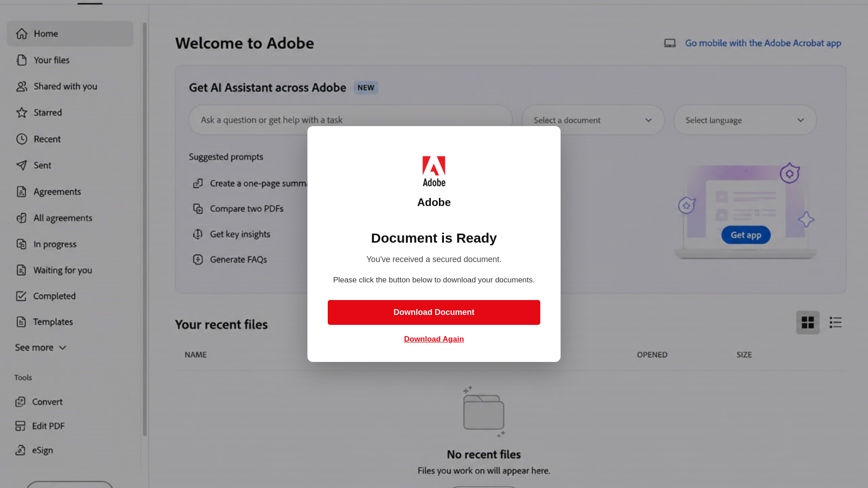Click the sidebar vertical scrollbar
The image size is (868, 488).
pos(145,229)
